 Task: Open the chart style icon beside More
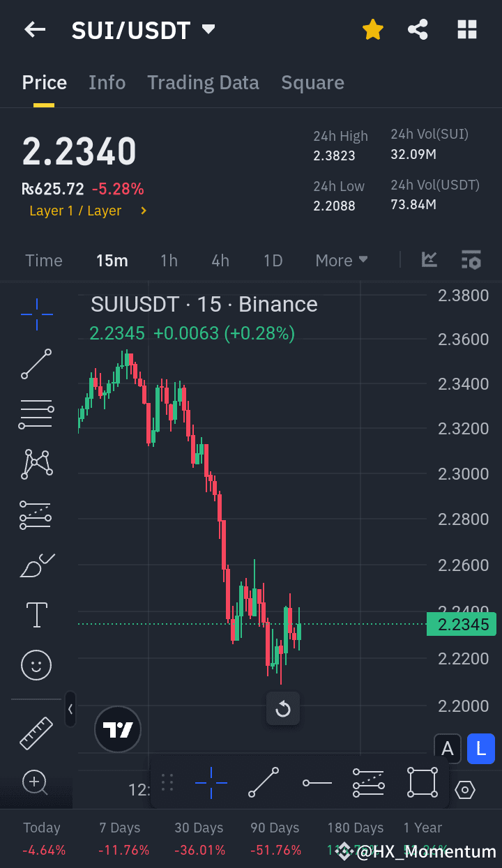pos(429,259)
